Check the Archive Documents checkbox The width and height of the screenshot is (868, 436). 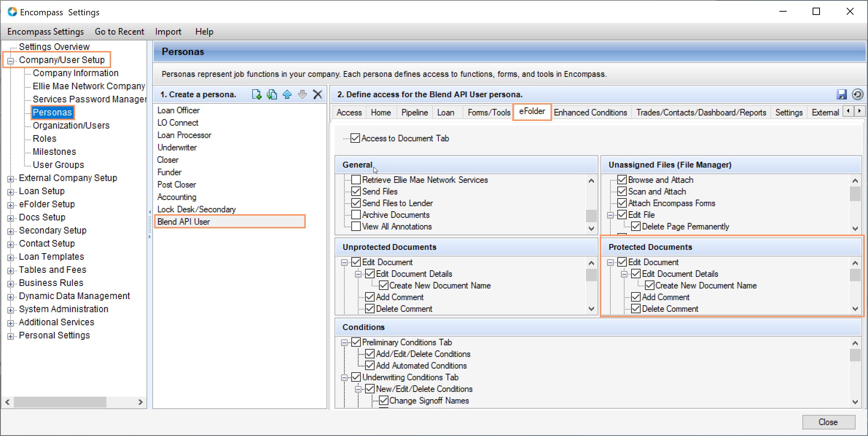pyautogui.click(x=356, y=215)
